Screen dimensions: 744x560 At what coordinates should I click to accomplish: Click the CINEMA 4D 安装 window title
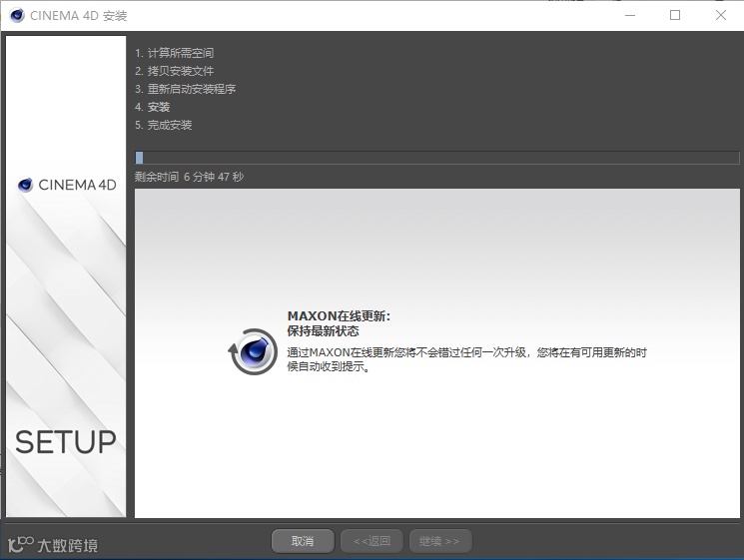[x=78, y=16]
